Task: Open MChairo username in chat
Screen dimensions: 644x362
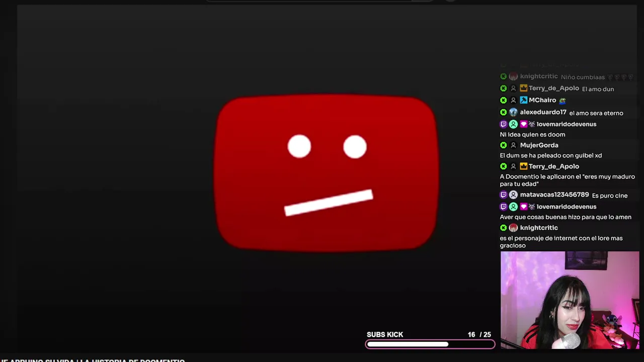Action: (x=542, y=100)
